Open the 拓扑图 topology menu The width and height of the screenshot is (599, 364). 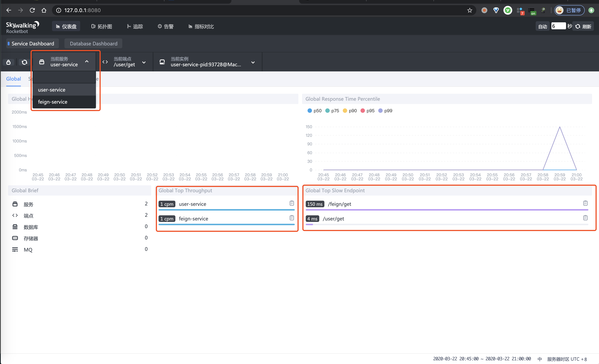tap(102, 26)
